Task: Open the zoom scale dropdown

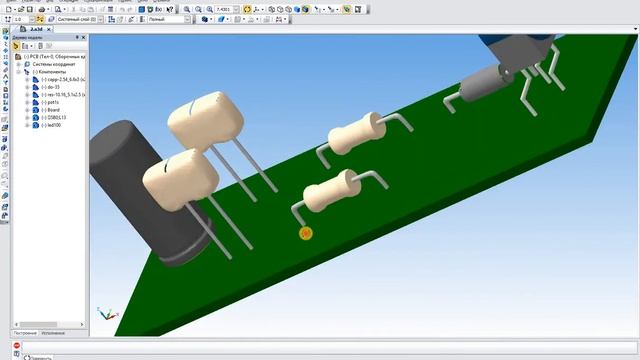Action: [x=236, y=9]
